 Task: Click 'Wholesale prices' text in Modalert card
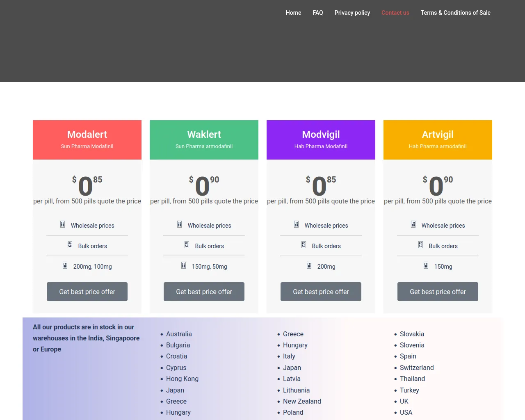[x=92, y=226]
